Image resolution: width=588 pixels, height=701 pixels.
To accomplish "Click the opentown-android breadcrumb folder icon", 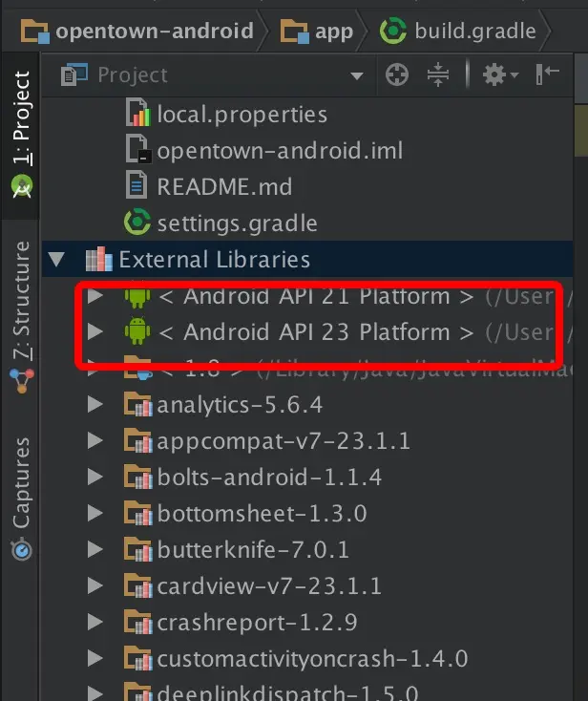I will click(x=35, y=32).
